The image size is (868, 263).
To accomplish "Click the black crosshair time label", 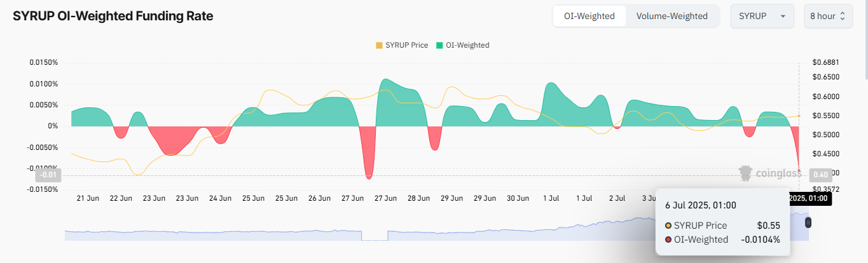I will click(808, 198).
